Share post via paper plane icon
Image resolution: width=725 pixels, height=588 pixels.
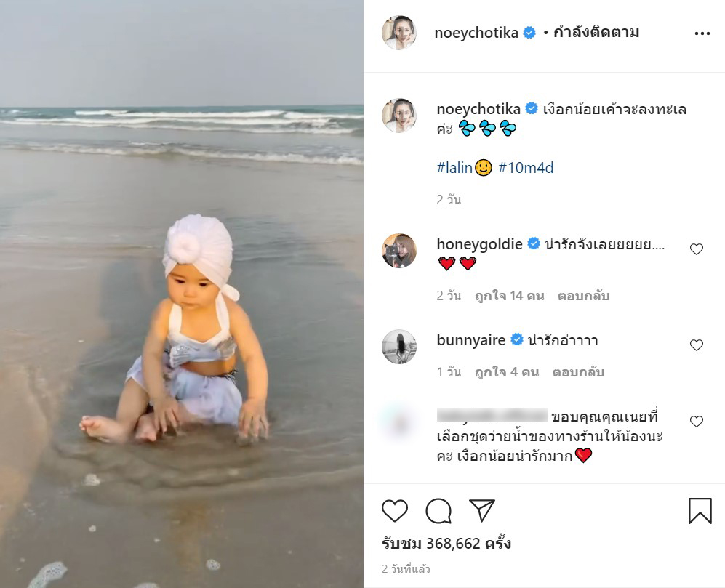point(482,510)
